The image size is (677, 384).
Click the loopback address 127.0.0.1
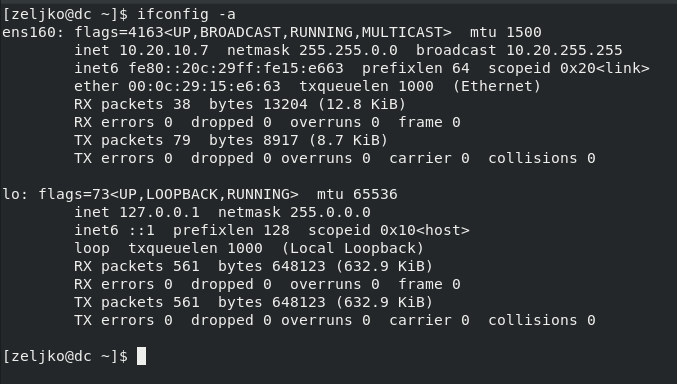[159, 213]
